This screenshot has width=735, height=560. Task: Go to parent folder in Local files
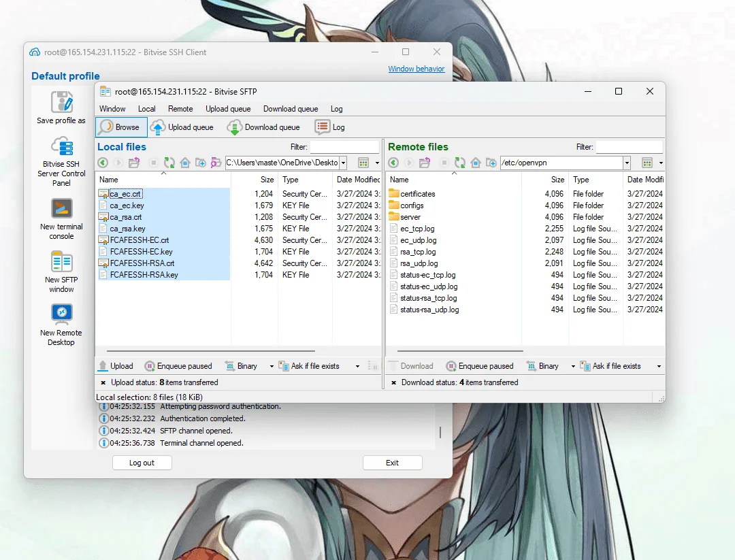[x=134, y=163]
